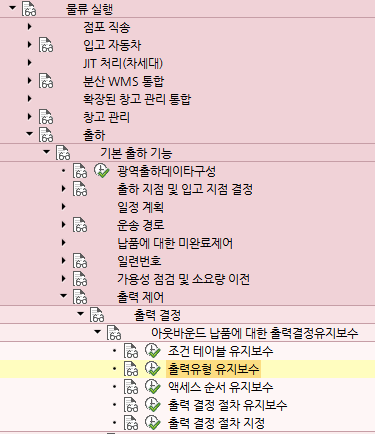Open documentation icon for 물류 실행

point(29,9)
